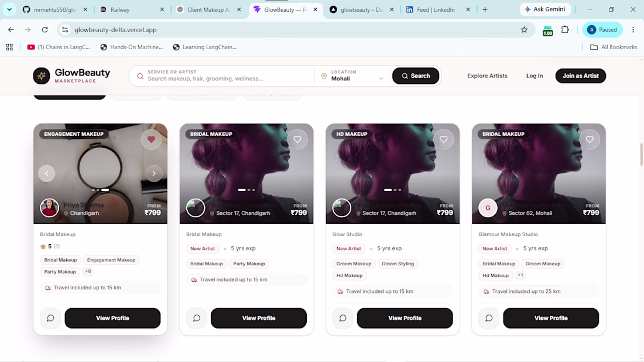Favorite the Sector 62, Mohali card heart
The height and width of the screenshot is (362, 644).
(590, 140)
